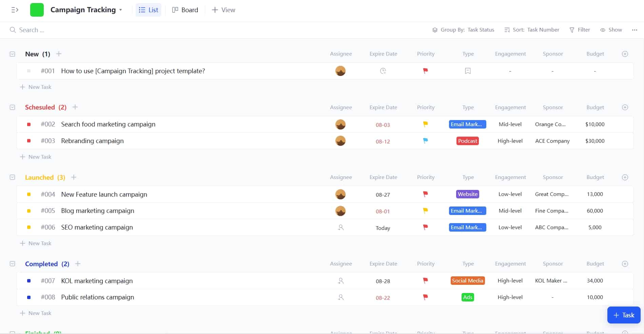Check the status square of task #002

(x=29, y=124)
